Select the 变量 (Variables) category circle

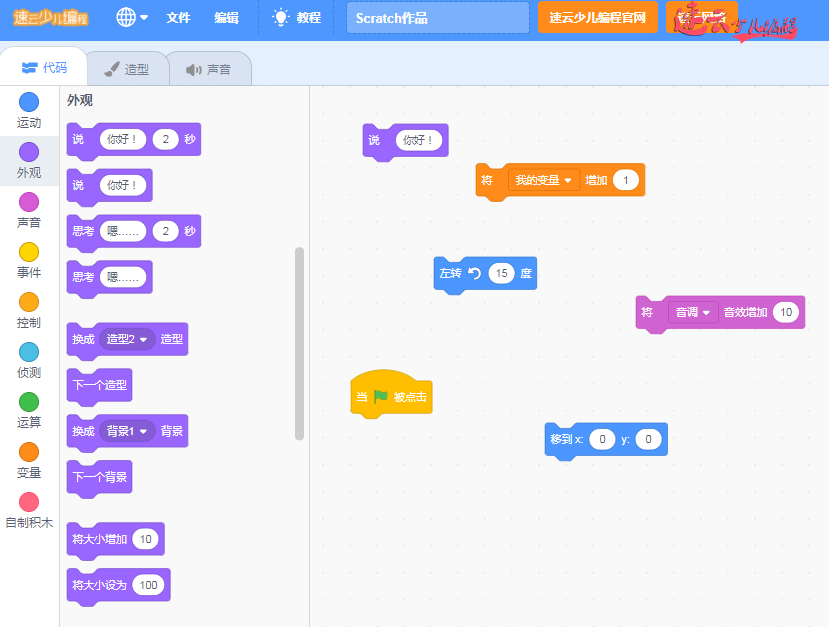pyautogui.click(x=29, y=452)
